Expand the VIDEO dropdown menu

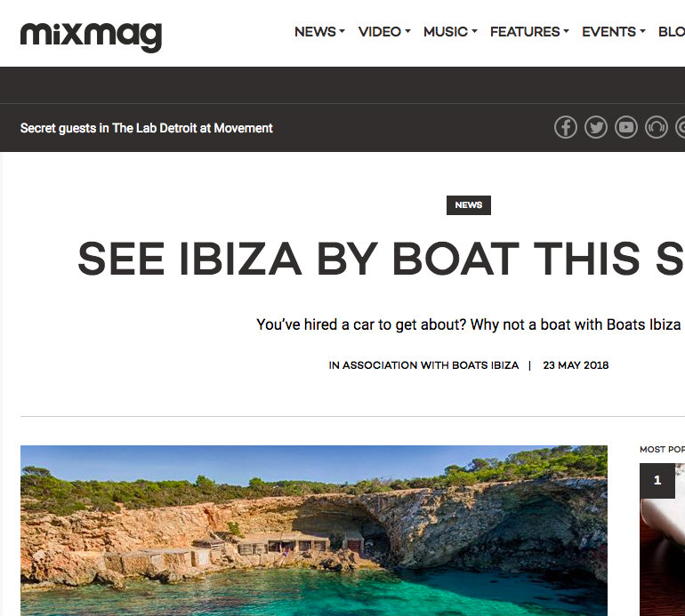[x=384, y=32]
